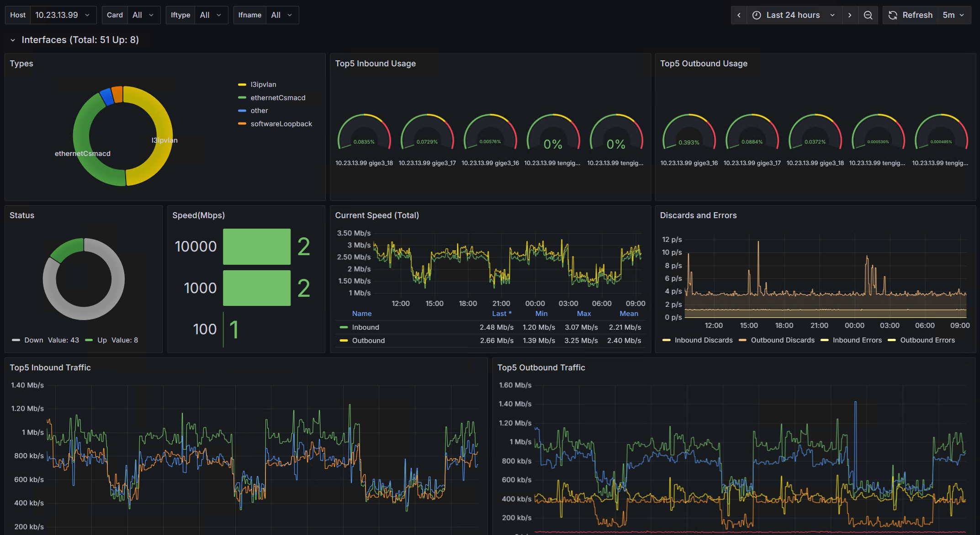980x535 pixels.
Task: Toggle Inbound Discards legend series
Action: (703, 340)
